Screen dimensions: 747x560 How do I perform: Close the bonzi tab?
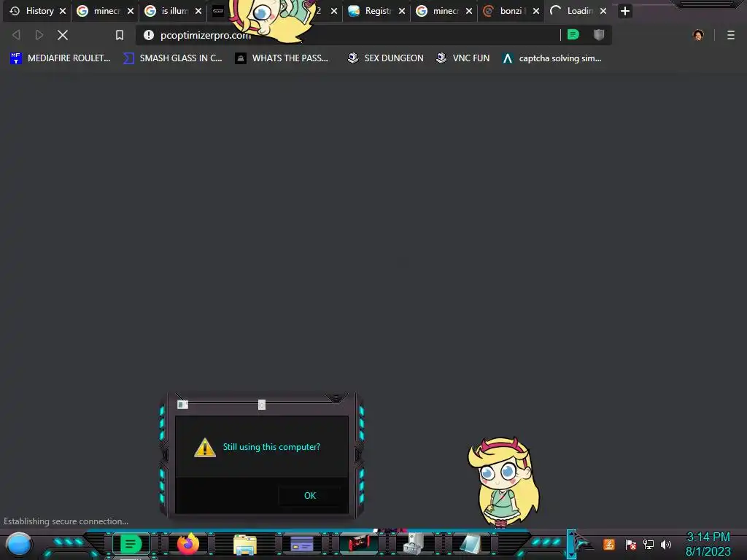pyautogui.click(x=536, y=11)
